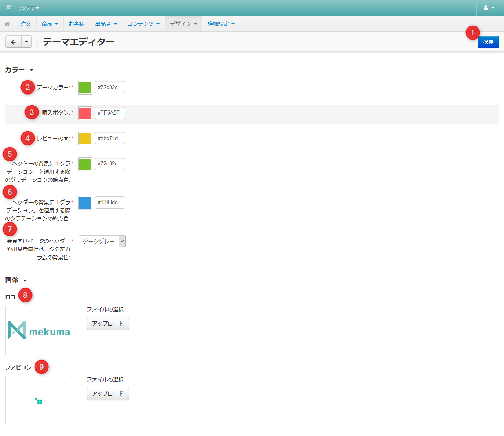The image size is (504, 436).
Task: Open the 購入ボタン red color swatch
Action: 85,113
